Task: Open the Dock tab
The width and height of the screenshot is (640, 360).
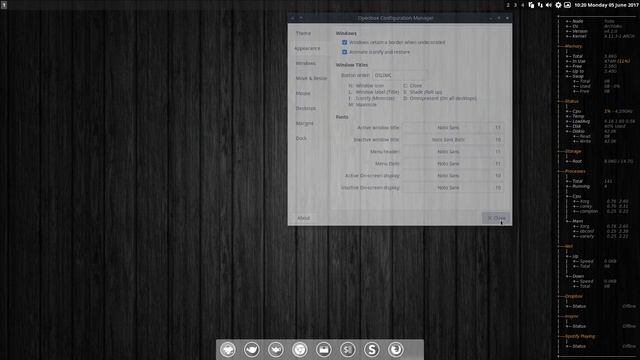Action: click(301, 138)
